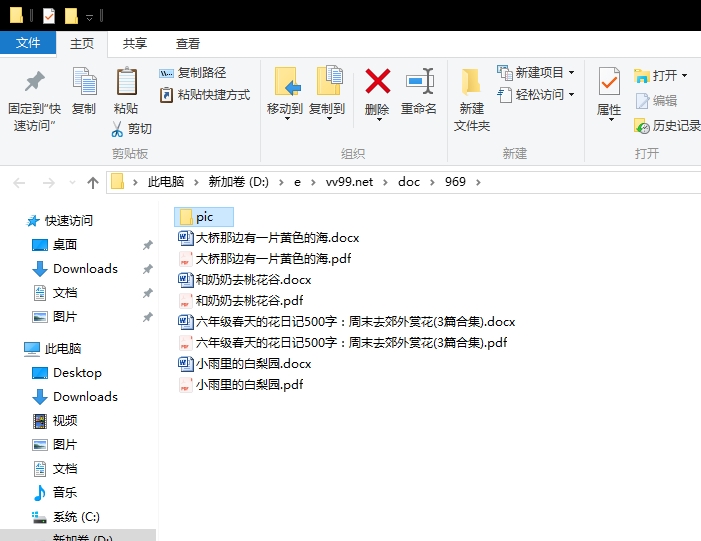701x541 pixels.
Task: Open the 文件 menu tab
Action: point(28,43)
